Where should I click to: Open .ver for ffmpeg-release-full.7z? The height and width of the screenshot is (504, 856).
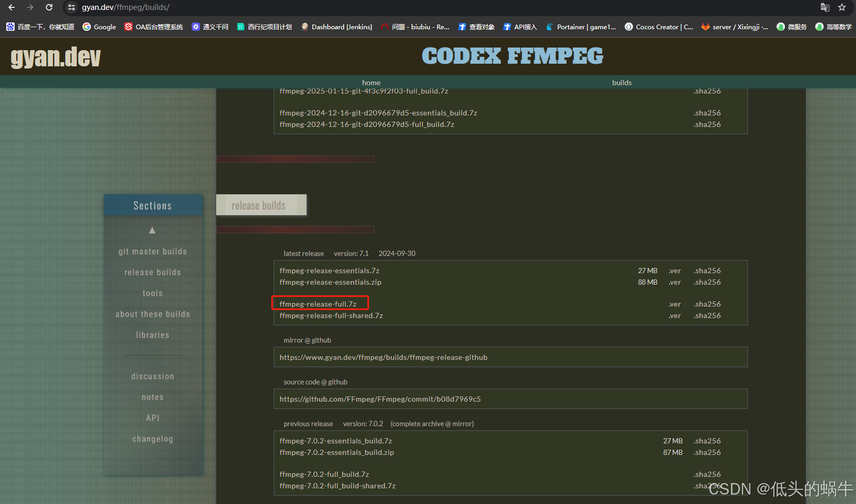[x=675, y=304]
